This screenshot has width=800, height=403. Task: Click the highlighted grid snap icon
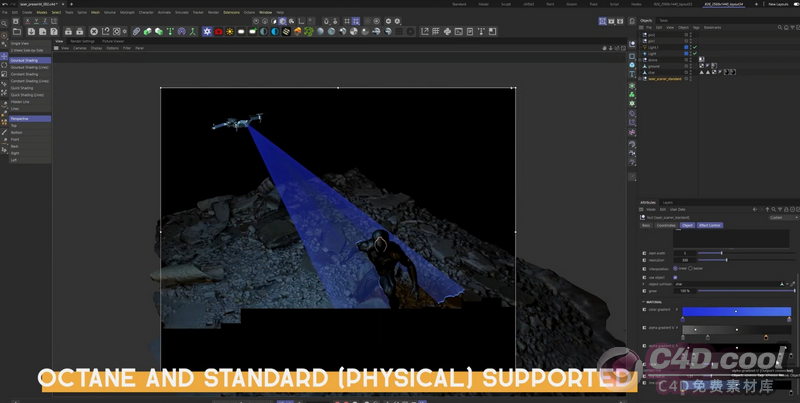[356, 21]
